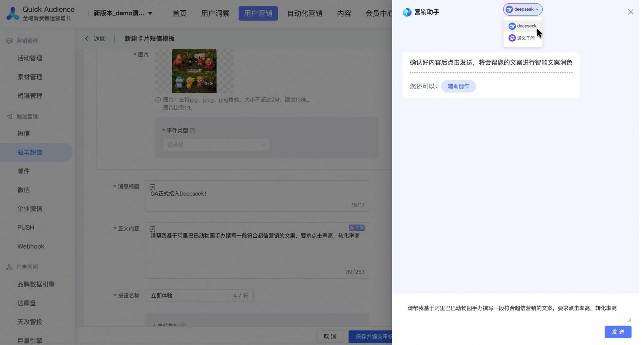644x345 pixels.
Task: Select 邮件 in the sidebar
Action: tap(23, 171)
